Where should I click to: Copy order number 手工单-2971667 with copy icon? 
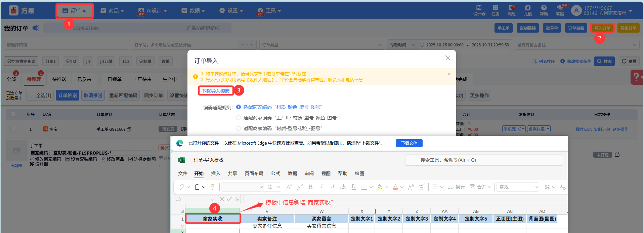click(129, 129)
